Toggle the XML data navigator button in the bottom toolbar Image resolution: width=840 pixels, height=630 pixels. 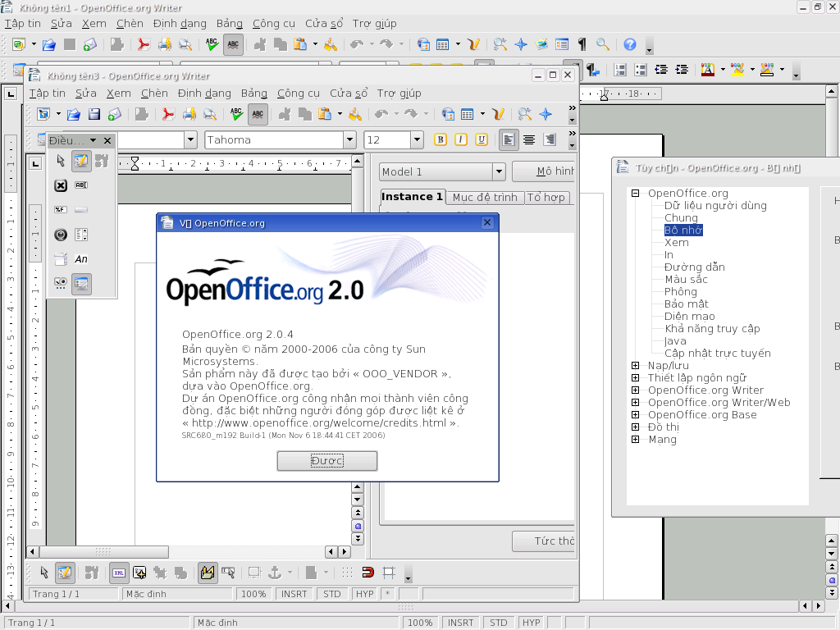pos(119,573)
